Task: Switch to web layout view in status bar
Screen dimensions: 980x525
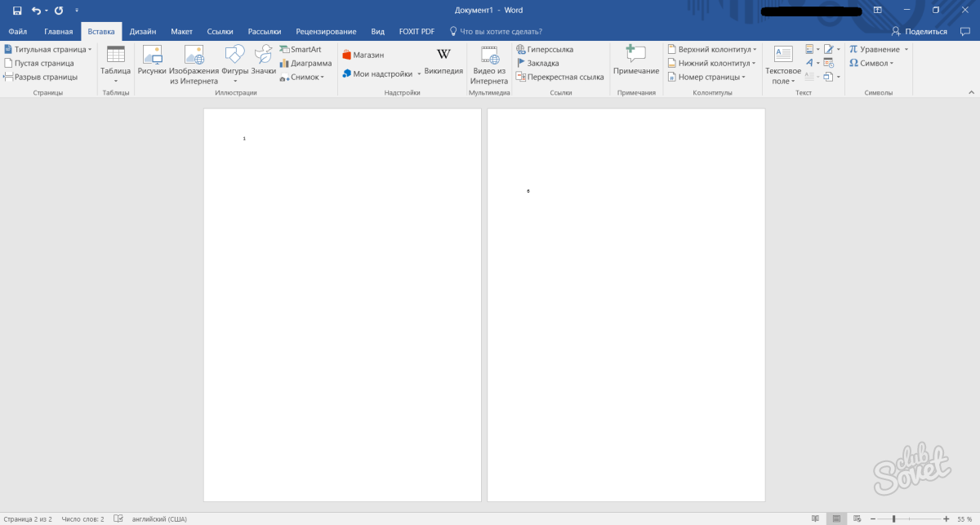Action: click(x=855, y=518)
